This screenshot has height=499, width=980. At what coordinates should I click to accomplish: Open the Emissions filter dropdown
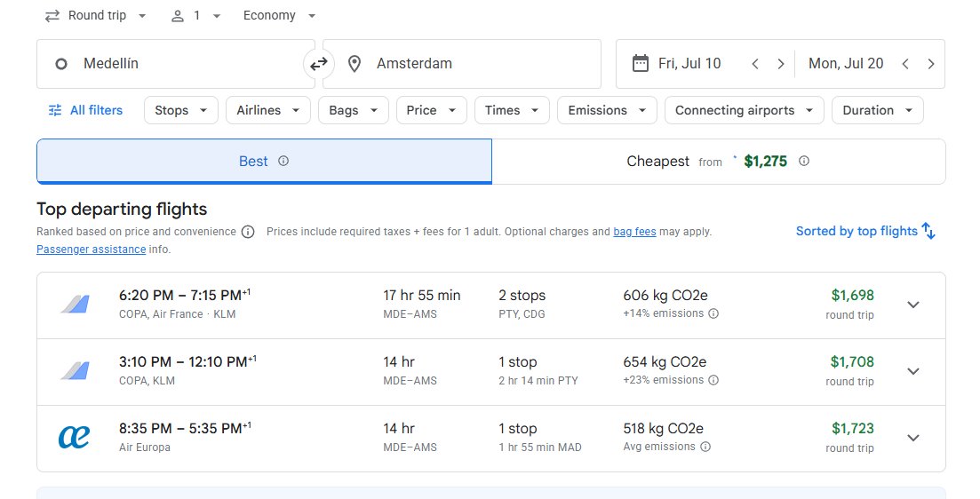(607, 110)
